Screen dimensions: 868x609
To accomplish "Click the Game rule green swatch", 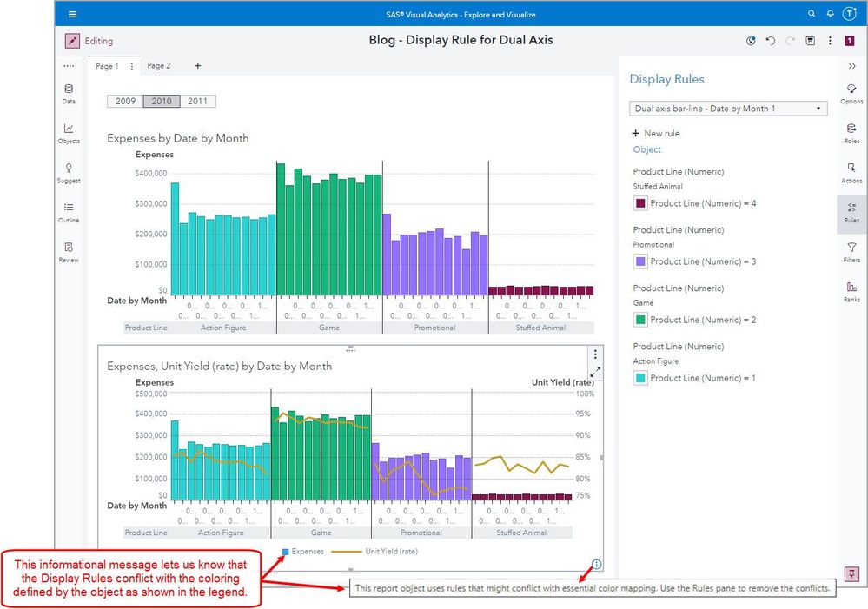I will coord(640,320).
